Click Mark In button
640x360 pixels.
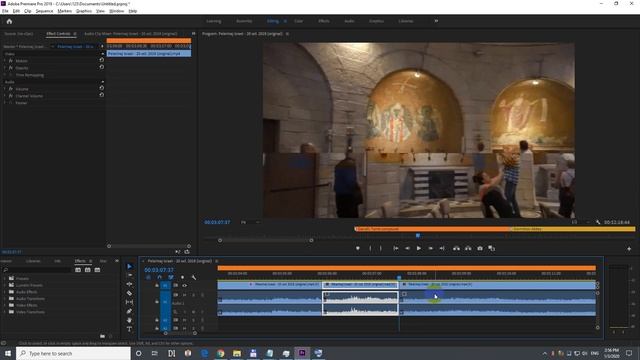[370, 248]
